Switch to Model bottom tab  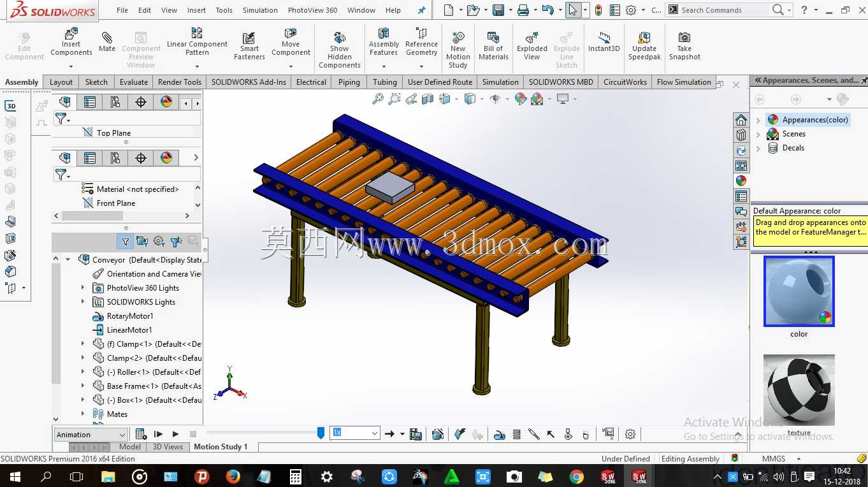pos(130,447)
